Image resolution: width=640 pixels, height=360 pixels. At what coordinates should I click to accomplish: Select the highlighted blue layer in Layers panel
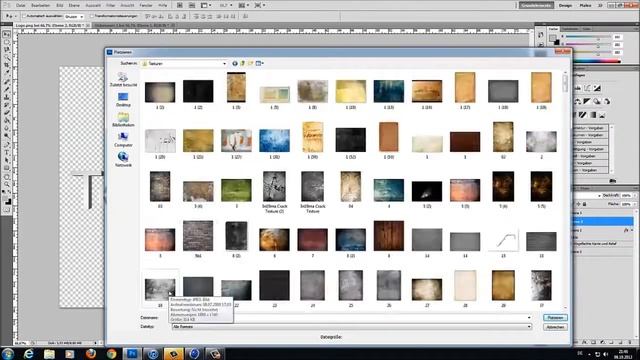[x=602, y=221]
